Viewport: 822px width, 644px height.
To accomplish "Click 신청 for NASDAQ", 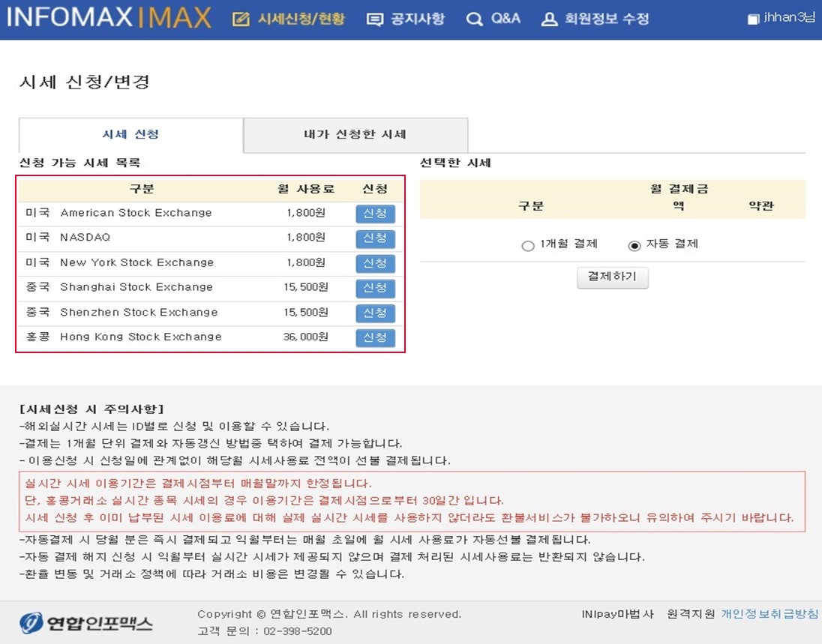I will pyautogui.click(x=375, y=238).
